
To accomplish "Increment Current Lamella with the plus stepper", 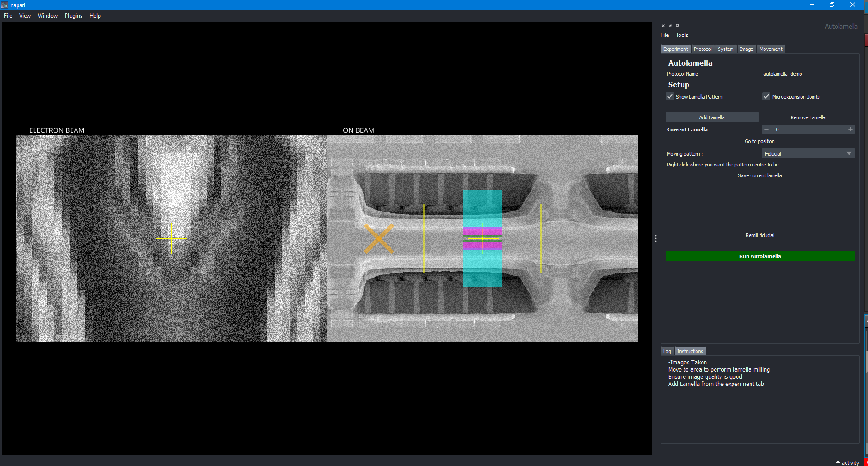I will [x=850, y=129].
